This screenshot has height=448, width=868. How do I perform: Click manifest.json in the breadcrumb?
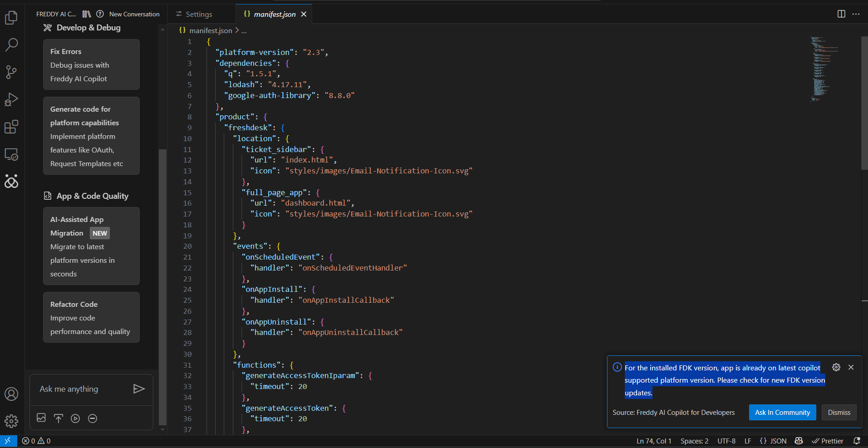coord(211,30)
